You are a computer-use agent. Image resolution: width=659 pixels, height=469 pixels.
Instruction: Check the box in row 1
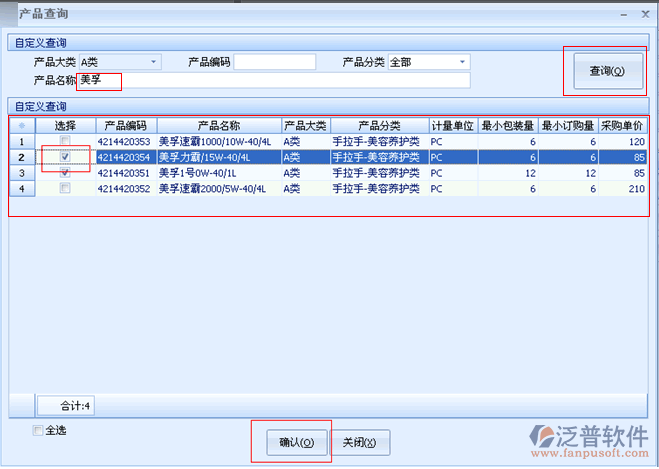pos(65,141)
